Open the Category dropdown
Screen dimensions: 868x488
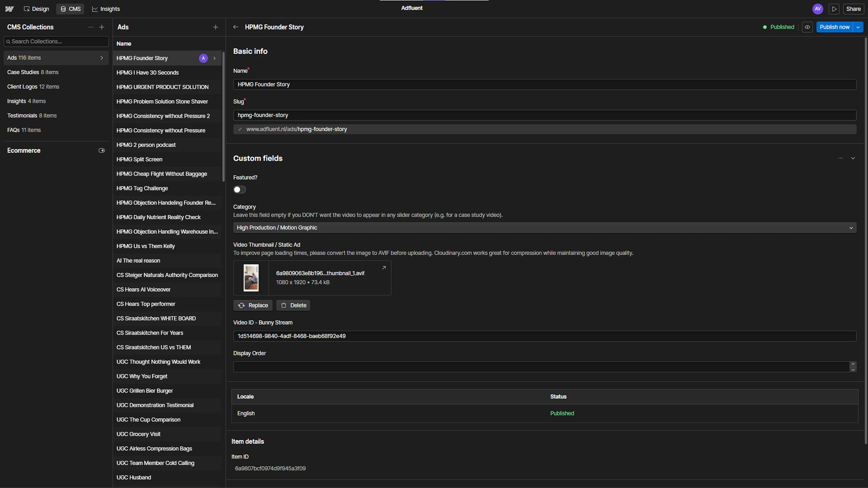(x=545, y=228)
